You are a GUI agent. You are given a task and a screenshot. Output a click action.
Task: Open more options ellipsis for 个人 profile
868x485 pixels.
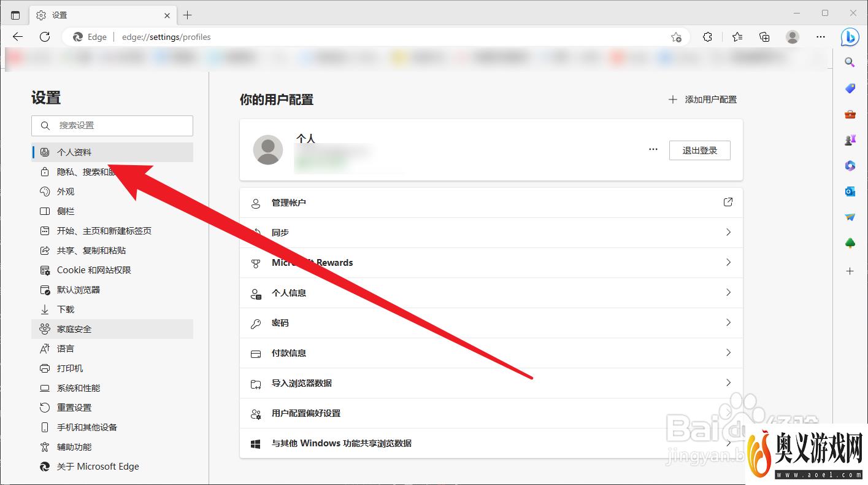pyautogui.click(x=653, y=149)
